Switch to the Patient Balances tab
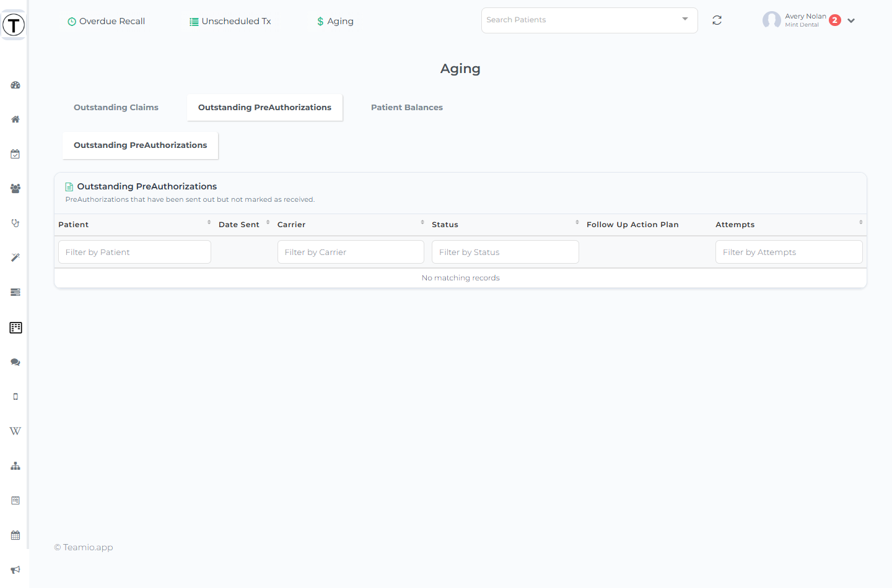 click(x=407, y=108)
